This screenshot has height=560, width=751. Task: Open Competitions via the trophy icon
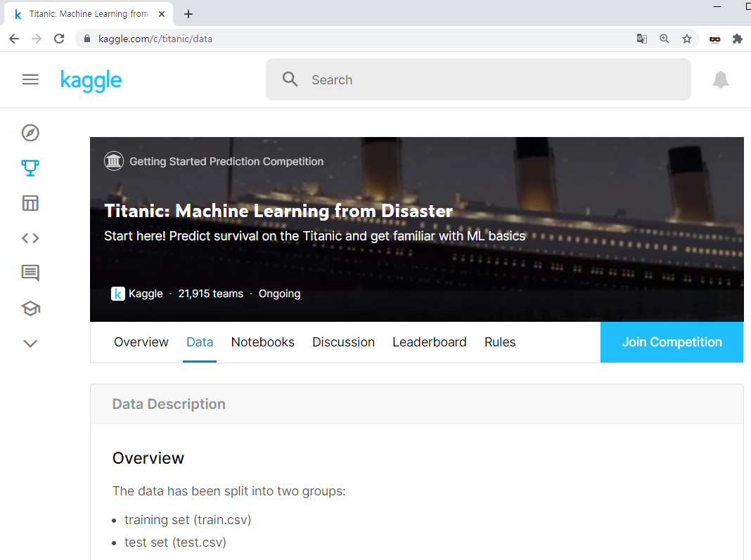(x=30, y=168)
